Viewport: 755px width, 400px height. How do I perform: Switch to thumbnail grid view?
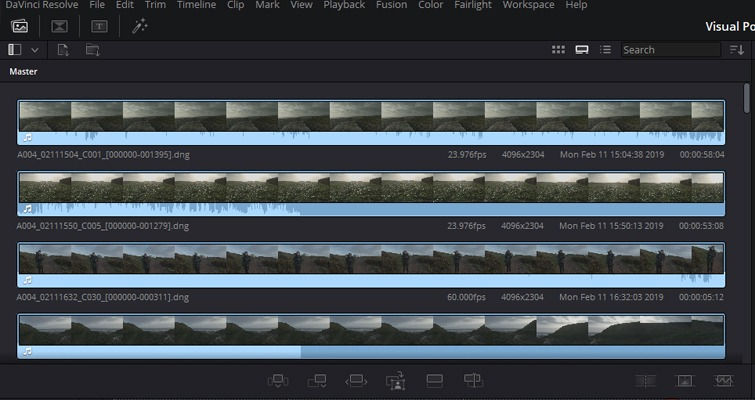559,50
